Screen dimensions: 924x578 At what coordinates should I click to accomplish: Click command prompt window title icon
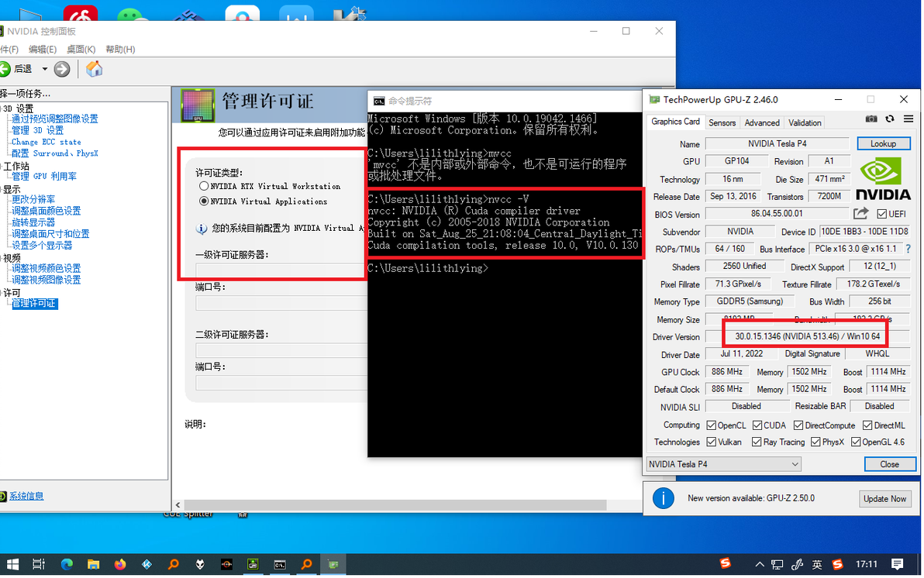pyautogui.click(x=379, y=101)
